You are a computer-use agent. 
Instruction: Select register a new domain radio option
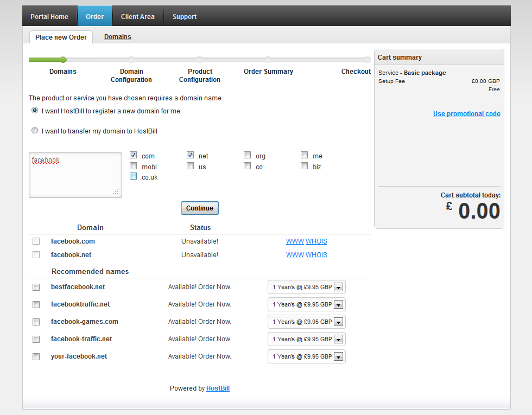pyautogui.click(x=35, y=110)
